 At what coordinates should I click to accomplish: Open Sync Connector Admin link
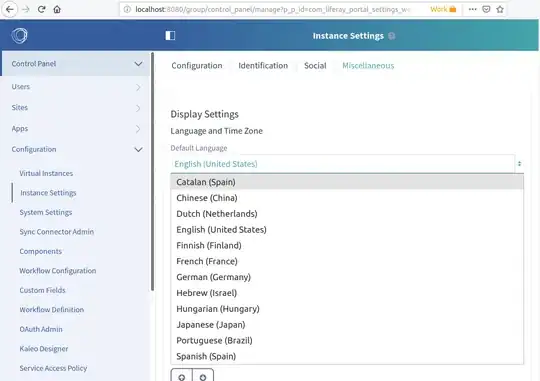(x=56, y=232)
